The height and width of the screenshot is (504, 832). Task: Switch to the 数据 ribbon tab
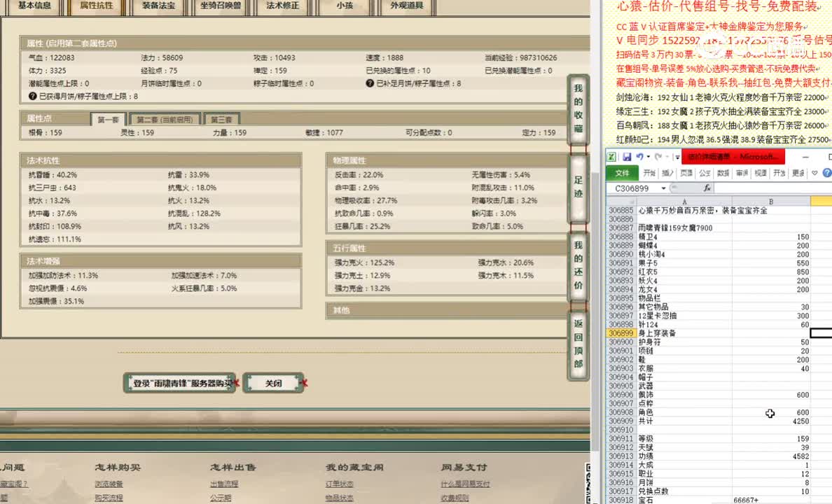point(723,173)
